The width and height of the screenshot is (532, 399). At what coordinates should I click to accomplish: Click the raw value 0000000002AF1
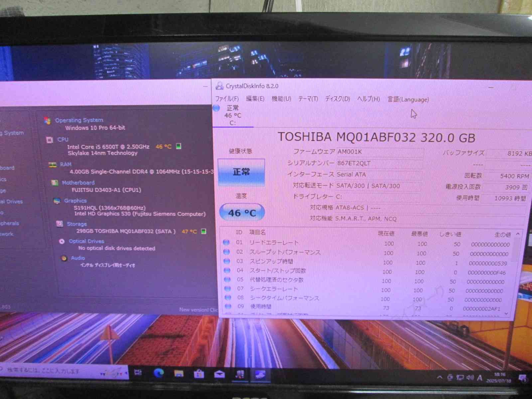tap(482, 309)
